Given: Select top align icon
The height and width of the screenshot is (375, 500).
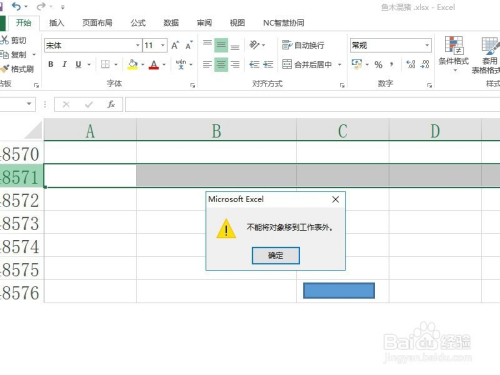Looking at the screenshot, I should 207,44.
